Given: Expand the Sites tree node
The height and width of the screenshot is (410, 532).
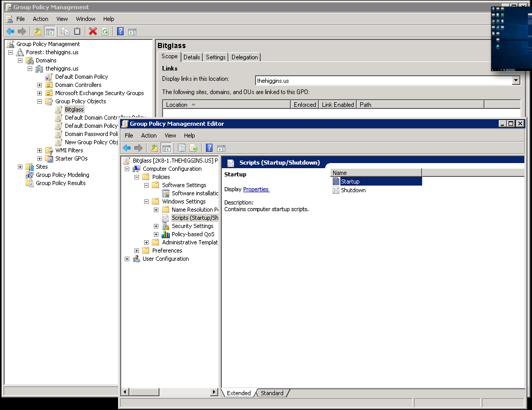Looking at the screenshot, I should pos(19,166).
